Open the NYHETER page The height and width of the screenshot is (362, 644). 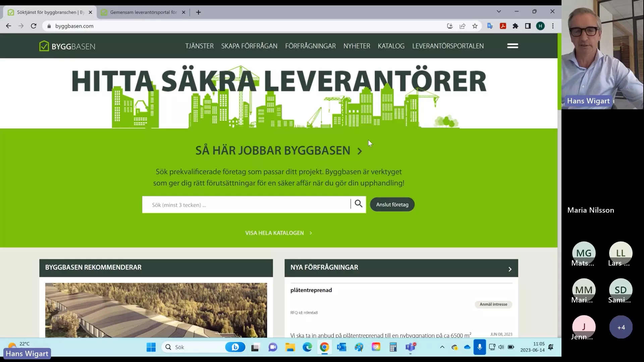[x=357, y=46]
